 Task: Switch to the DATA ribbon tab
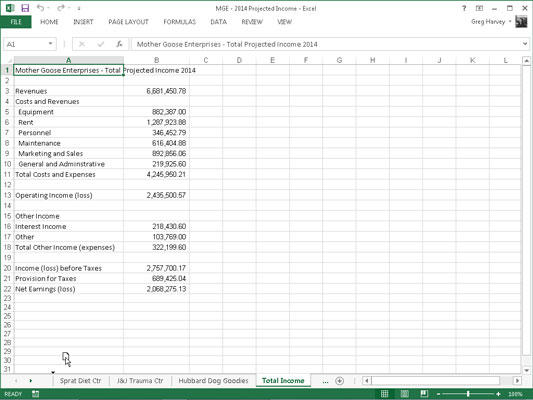[x=219, y=22]
